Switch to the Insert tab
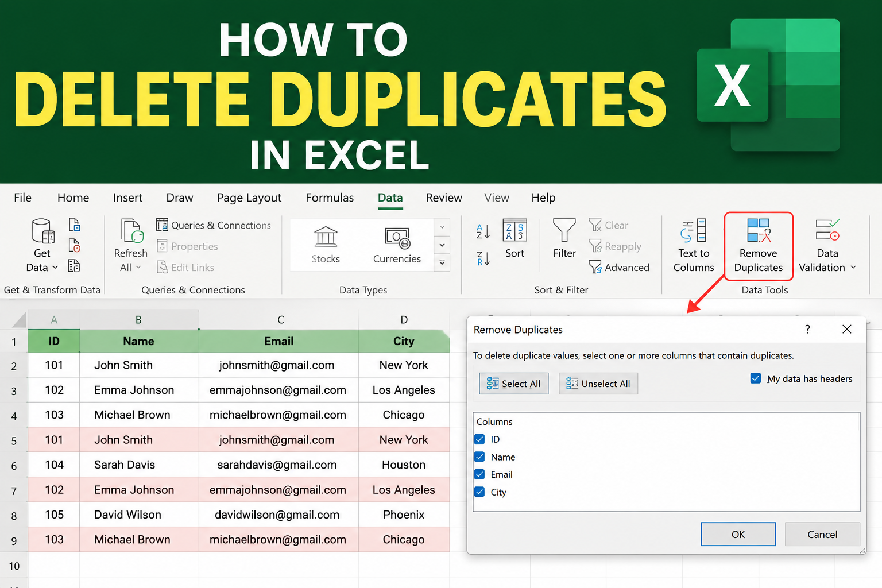882x588 pixels. click(x=127, y=198)
